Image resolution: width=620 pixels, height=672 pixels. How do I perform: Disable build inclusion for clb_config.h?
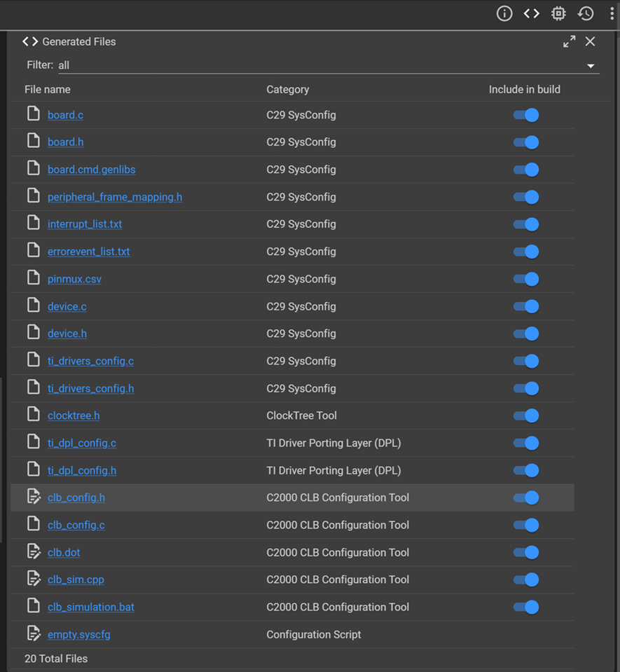pyautogui.click(x=526, y=498)
